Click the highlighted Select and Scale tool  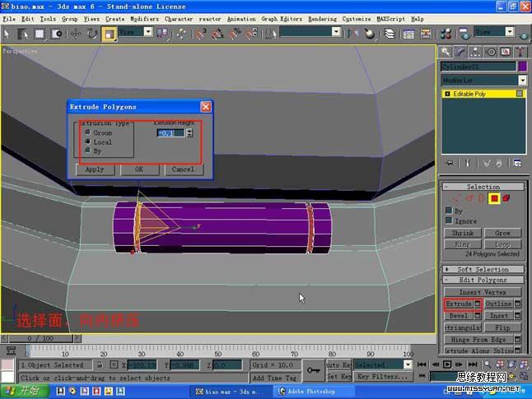click(109, 34)
